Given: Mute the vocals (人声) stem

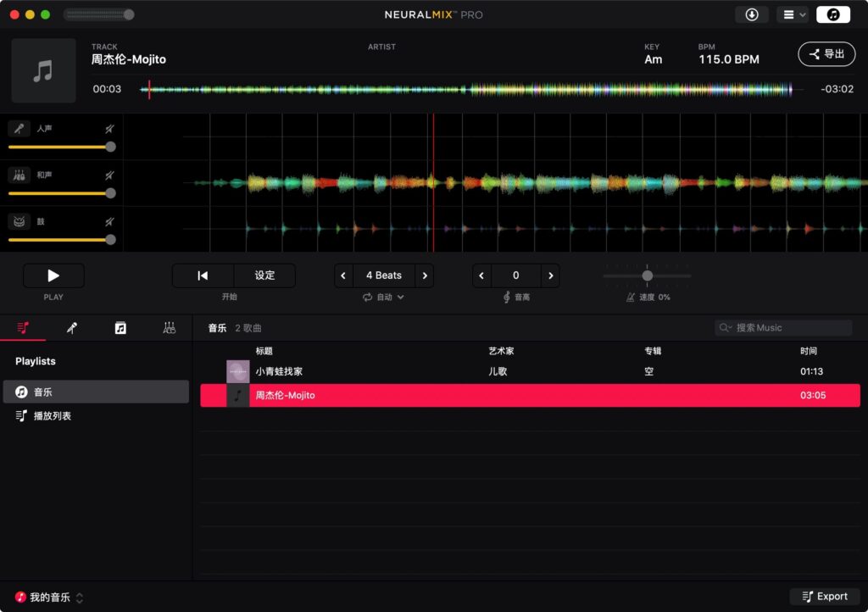Looking at the screenshot, I should pos(108,127).
